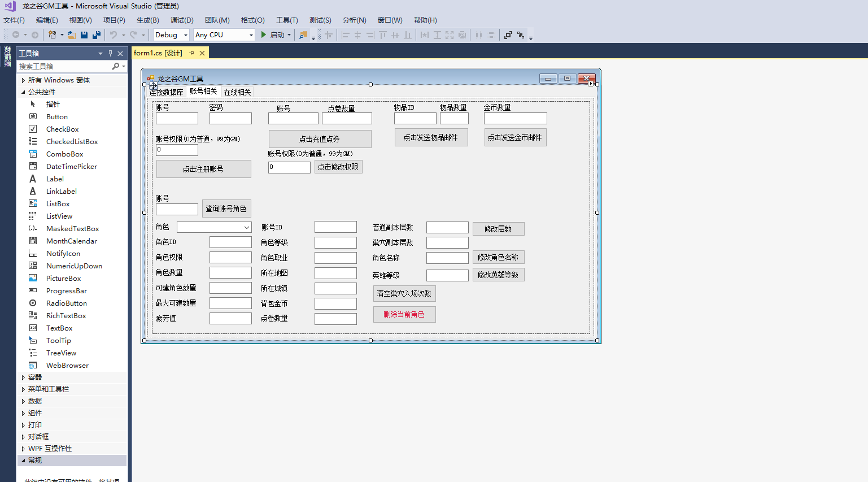The width and height of the screenshot is (868, 482).
Task: Open the start (启动) button dropdown arrow
Action: tap(289, 34)
